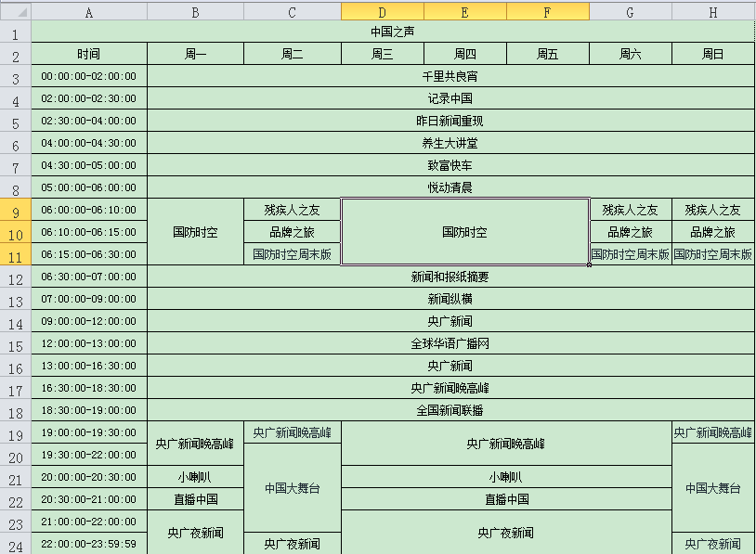Click Tuesday's 中国大舞台 cell
Screen dimensions: 756x554
(293, 488)
